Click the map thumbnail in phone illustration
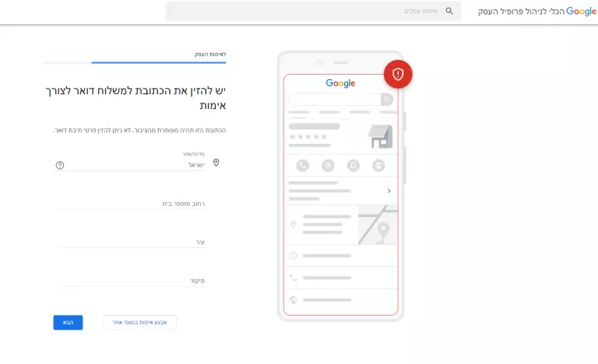The image size is (598, 364). 378,225
